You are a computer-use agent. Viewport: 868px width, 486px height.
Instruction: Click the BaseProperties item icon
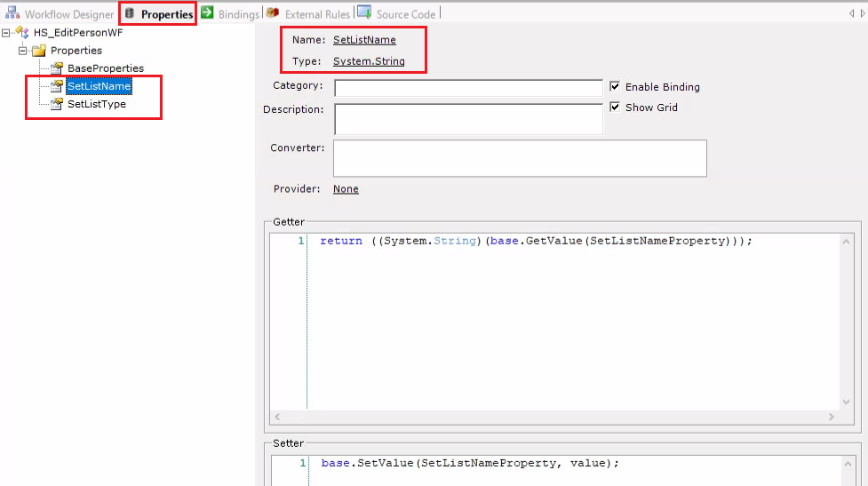point(57,68)
